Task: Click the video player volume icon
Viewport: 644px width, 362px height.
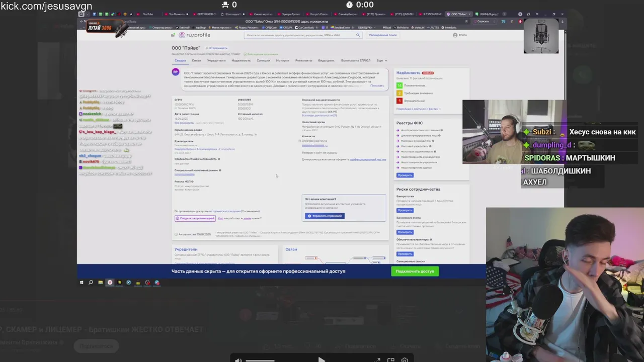Action: [238, 360]
